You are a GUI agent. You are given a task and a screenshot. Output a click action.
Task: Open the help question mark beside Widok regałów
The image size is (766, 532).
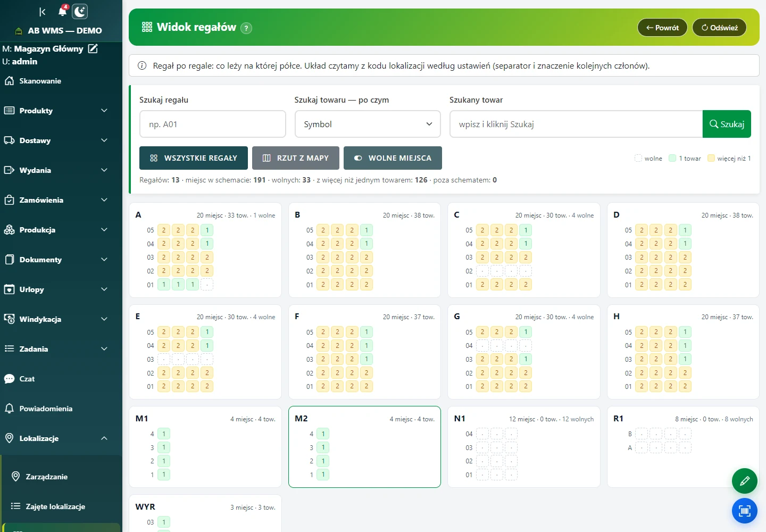[x=246, y=28]
